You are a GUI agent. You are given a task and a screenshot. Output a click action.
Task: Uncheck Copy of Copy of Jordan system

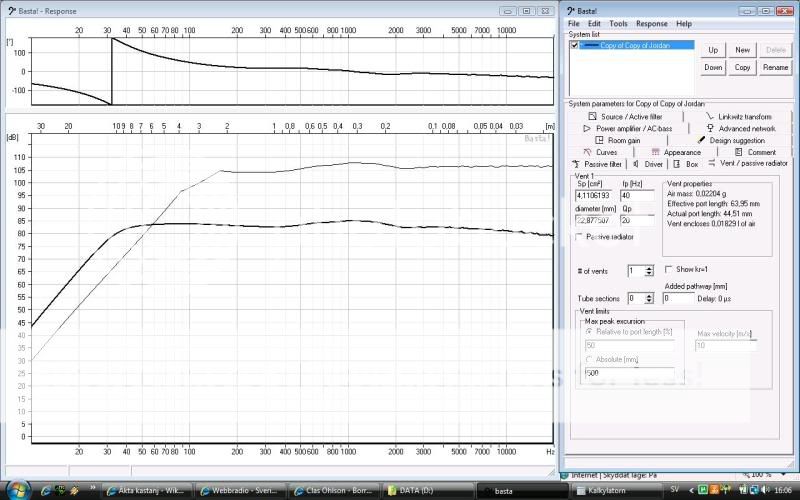pos(574,45)
